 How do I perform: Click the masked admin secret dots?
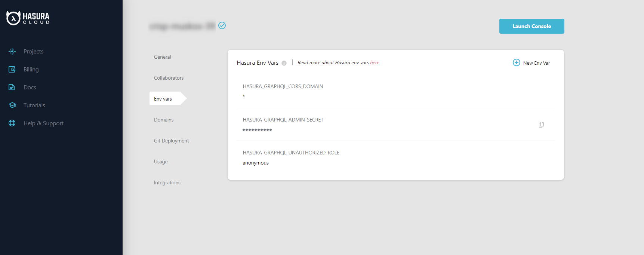pos(257,130)
